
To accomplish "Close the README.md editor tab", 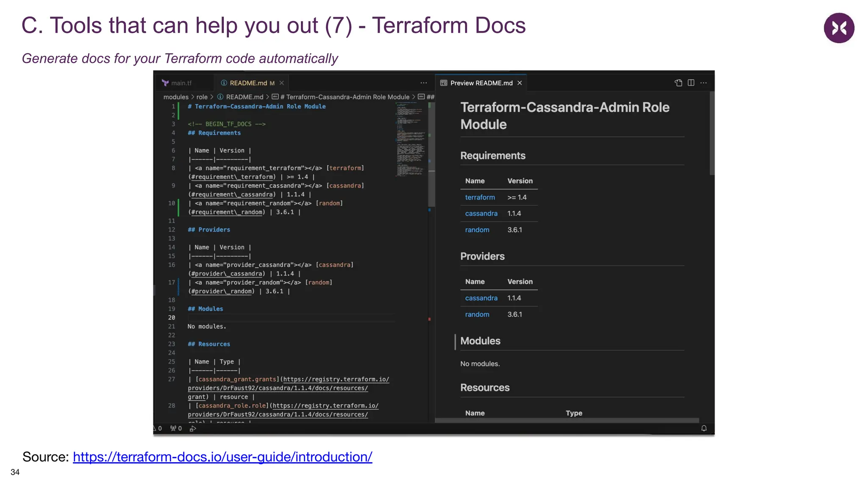I will point(281,83).
